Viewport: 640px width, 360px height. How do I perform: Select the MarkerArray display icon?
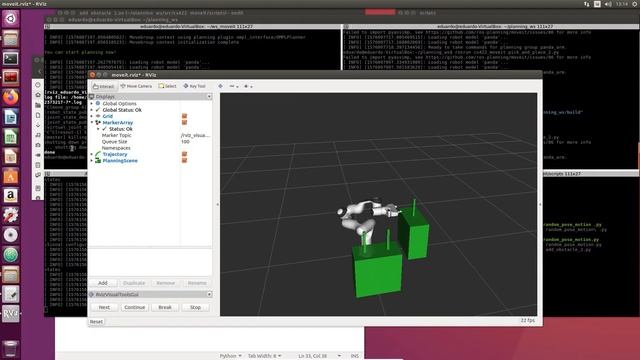pyautogui.click(x=98, y=122)
